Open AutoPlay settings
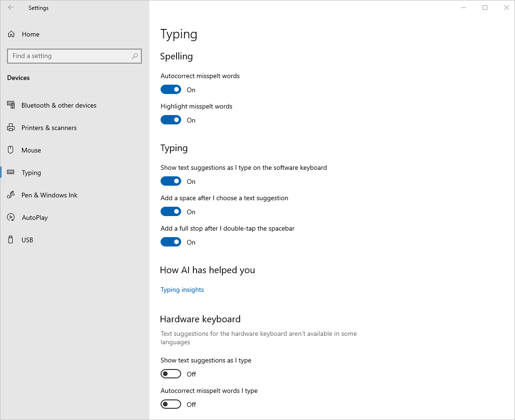Image resolution: width=515 pixels, height=420 pixels. coord(74,217)
